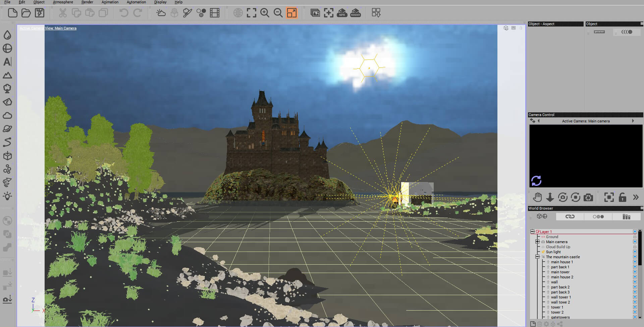Click the NPR render button

pyautogui.click(x=342, y=13)
